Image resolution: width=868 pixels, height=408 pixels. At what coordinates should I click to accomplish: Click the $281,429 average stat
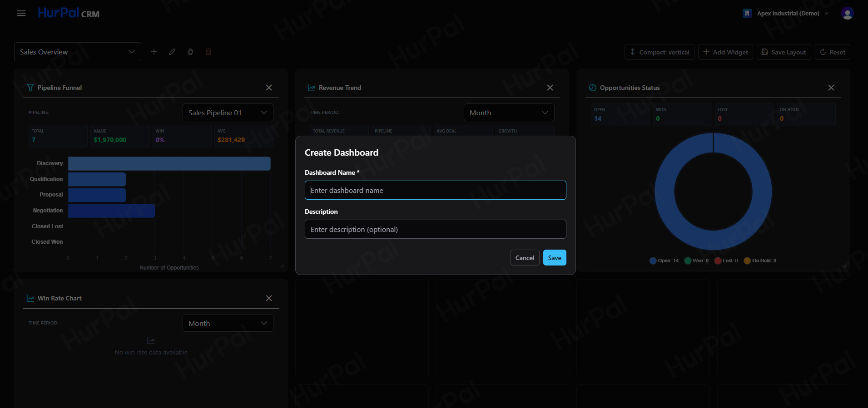click(x=231, y=140)
